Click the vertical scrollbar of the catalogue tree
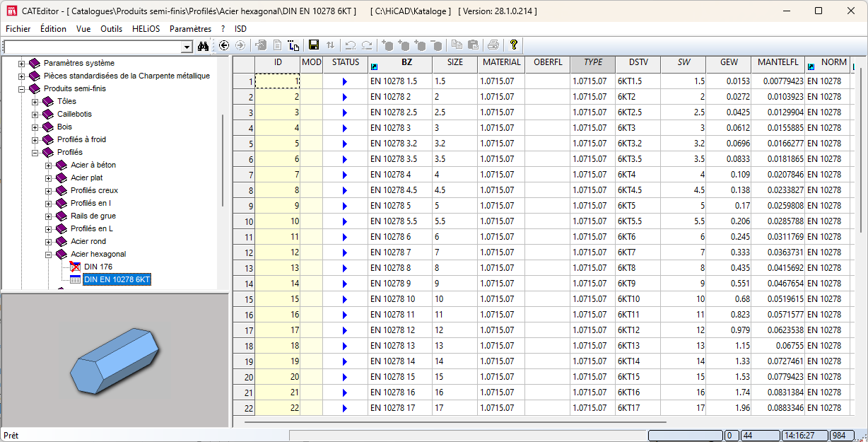Viewport: 868px width, 442px height. pyautogui.click(x=223, y=161)
